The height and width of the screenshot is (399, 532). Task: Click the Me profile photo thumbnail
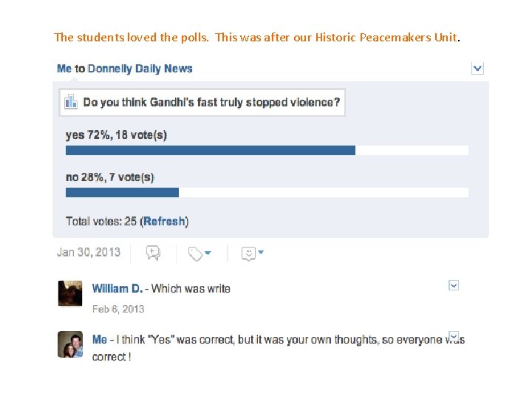click(70, 344)
